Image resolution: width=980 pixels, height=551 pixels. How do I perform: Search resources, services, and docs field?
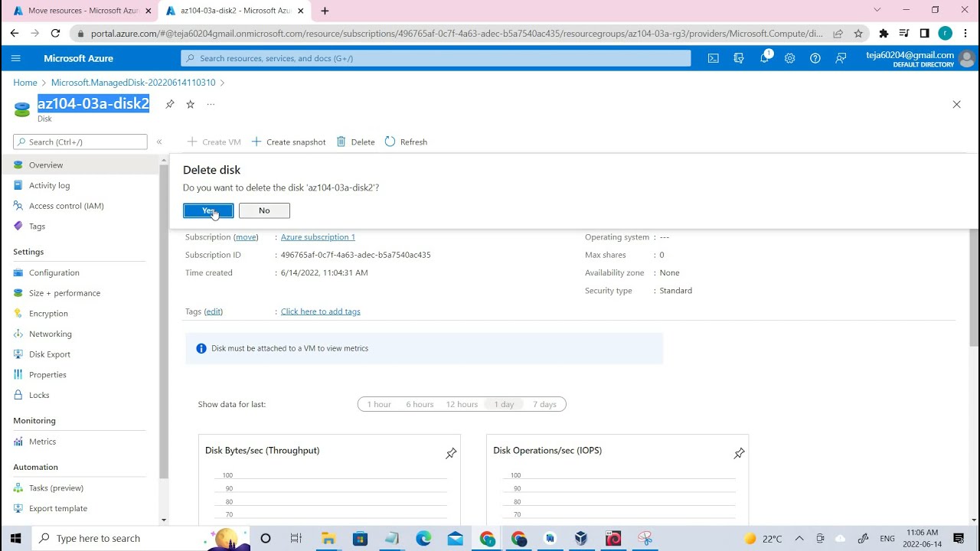pos(436,58)
